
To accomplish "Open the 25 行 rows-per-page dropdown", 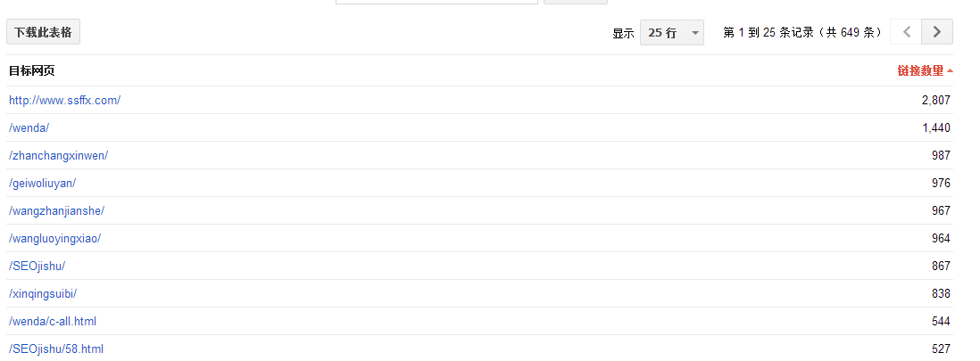I will tap(672, 33).
